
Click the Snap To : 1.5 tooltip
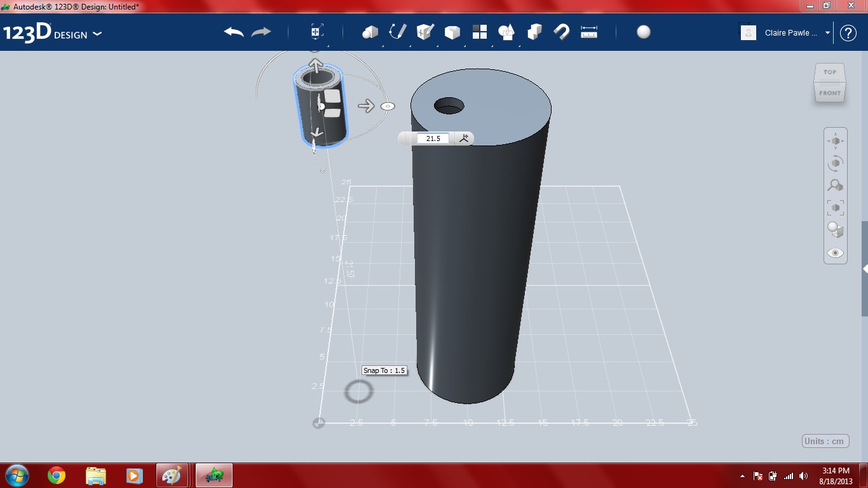pyautogui.click(x=384, y=370)
